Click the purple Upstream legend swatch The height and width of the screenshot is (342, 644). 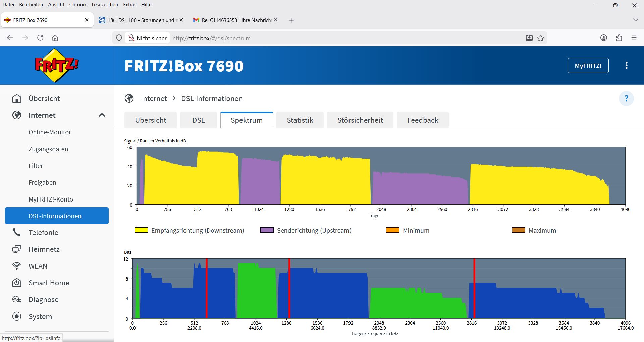click(267, 230)
